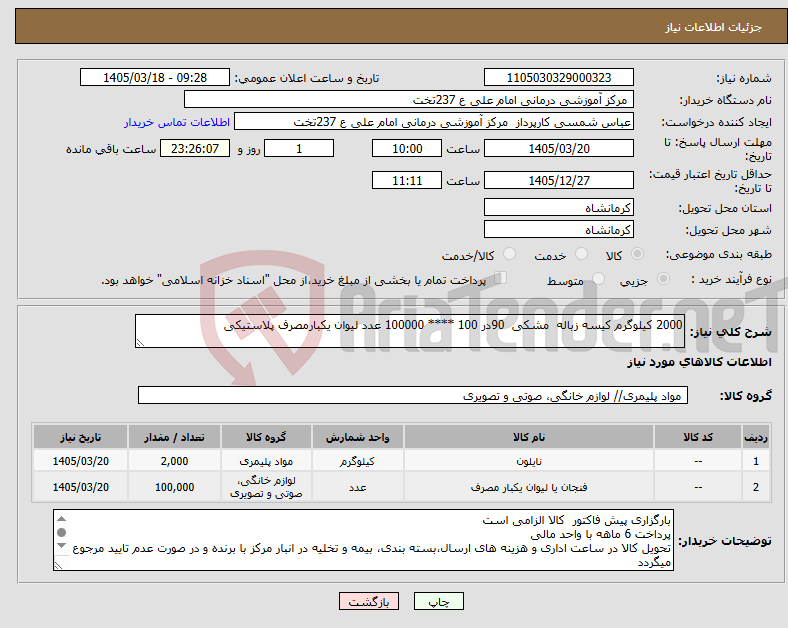This screenshot has width=788, height=628.
Task: Click page header جزئیات اطلاعات نیاز
Action: click(x=714, y=27)
